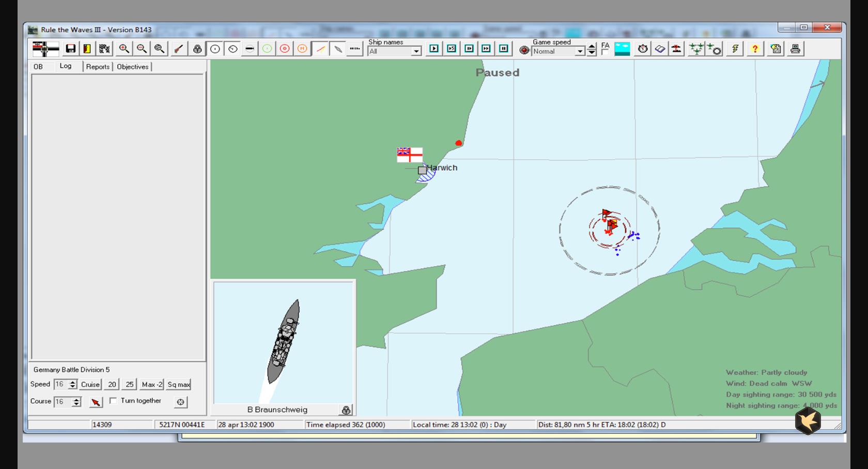
Task: Open the Objectives tab
Action: point(133,67)
